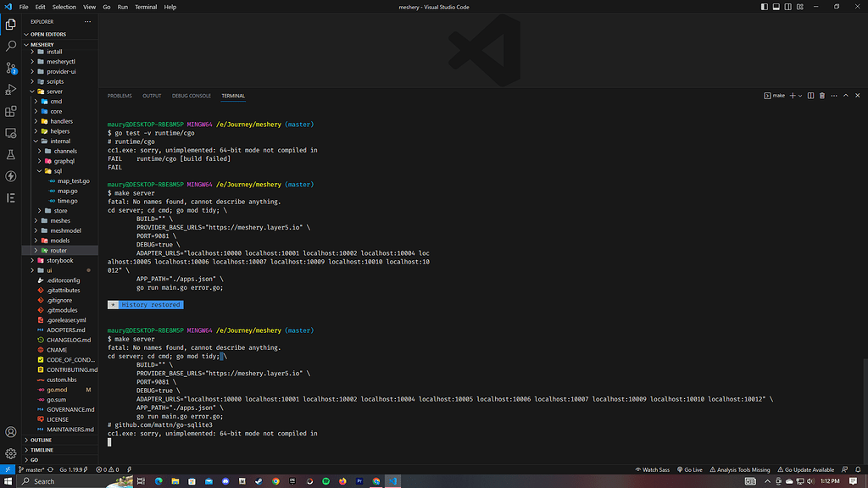Open the Help menu
Image resolution: width=868 pixels, height=488 pixels.
[x=170, y=7]
